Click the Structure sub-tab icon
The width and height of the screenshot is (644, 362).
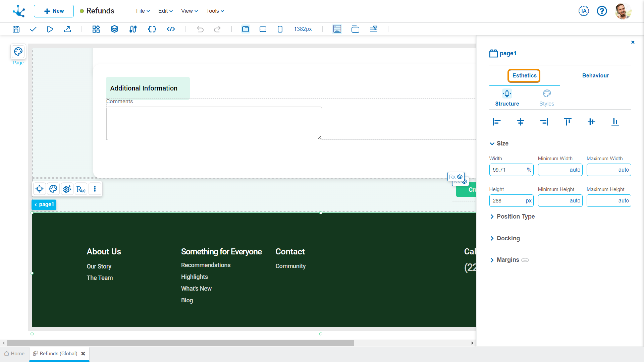tap(507, 93)
